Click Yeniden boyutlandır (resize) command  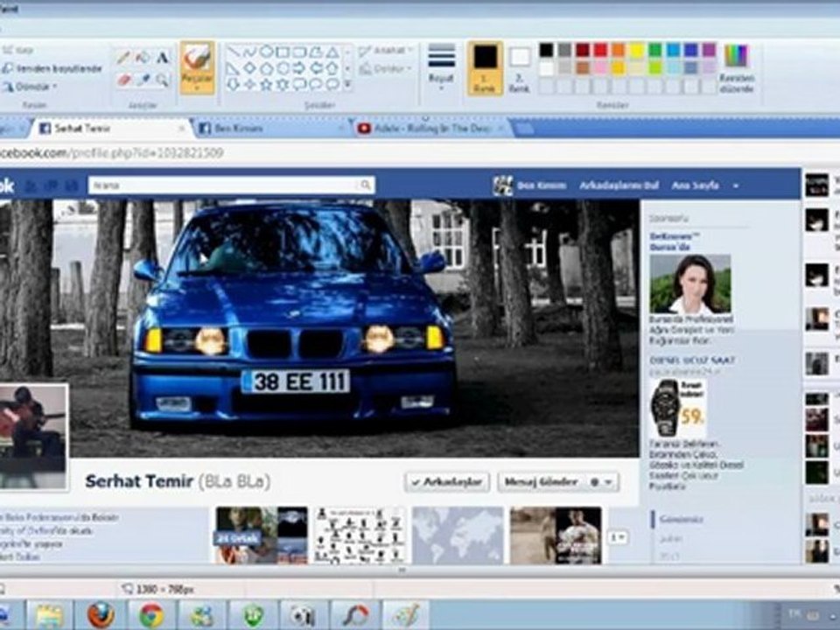[x=52, y=68]
